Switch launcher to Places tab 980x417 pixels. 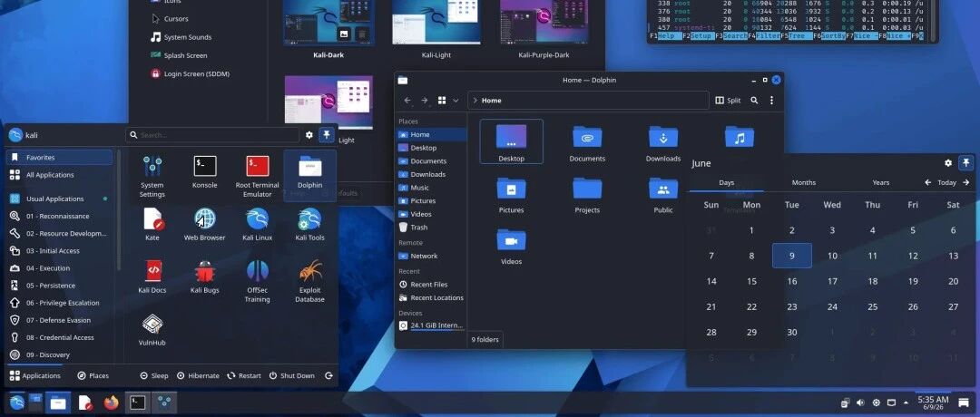(93, 376)
